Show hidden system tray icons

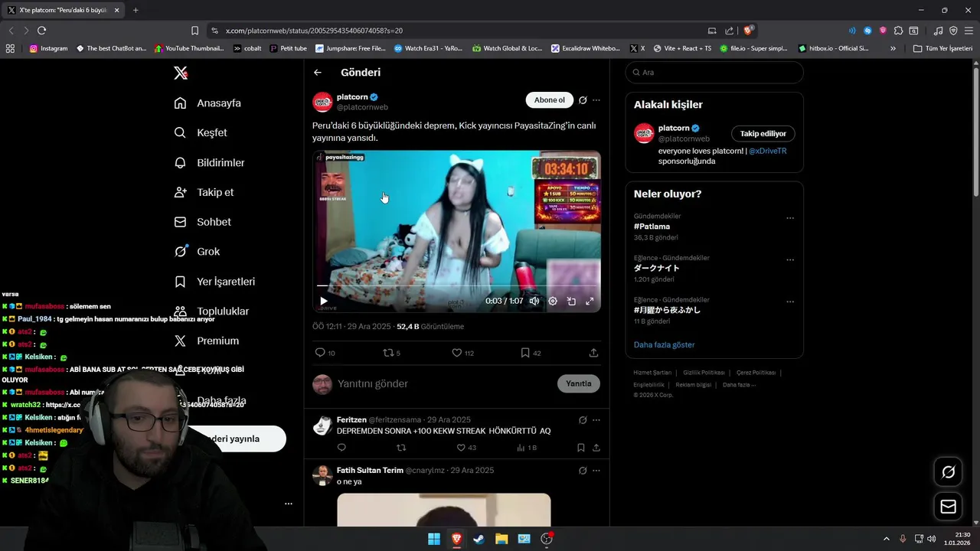[887, 539]
